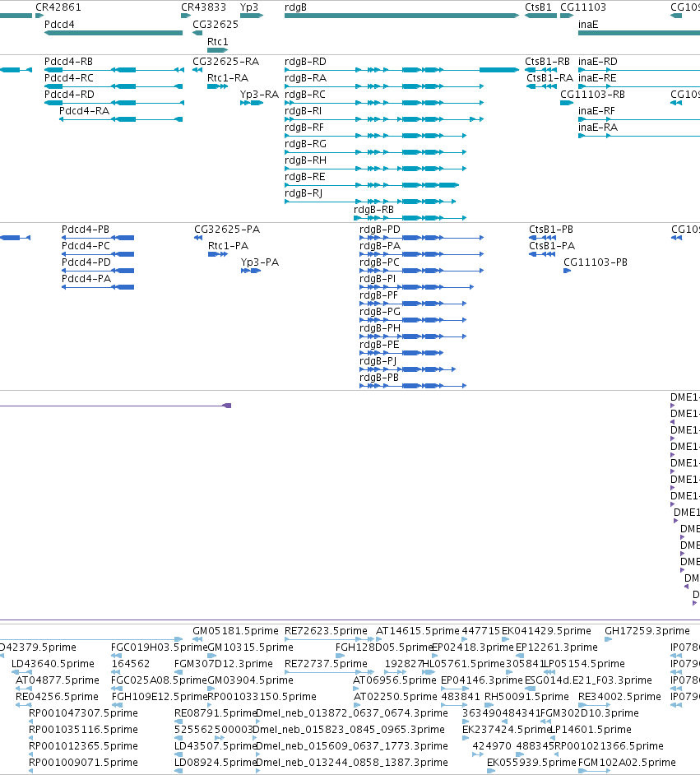The width and height of the screenshot is (700, 775).
Task: Click the CG11103-PB protein label
Action: pyautogui.click(x=596, y=262)
